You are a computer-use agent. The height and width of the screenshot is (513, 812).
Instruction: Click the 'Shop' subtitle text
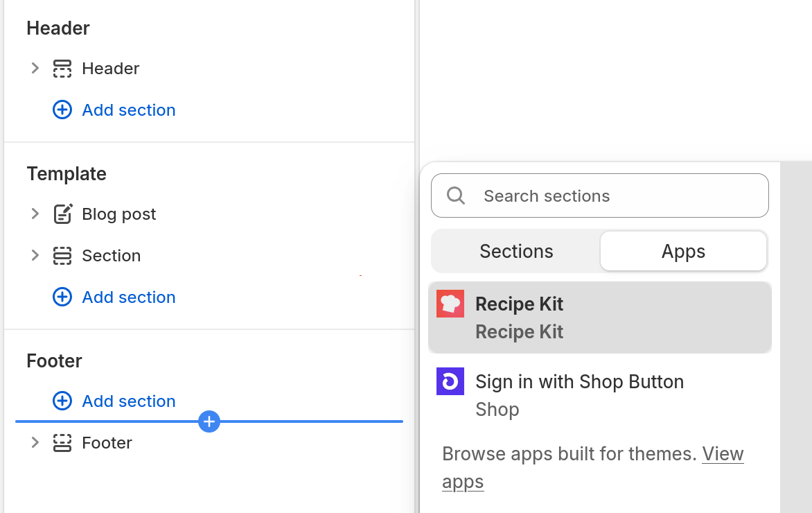coord(497,410)
